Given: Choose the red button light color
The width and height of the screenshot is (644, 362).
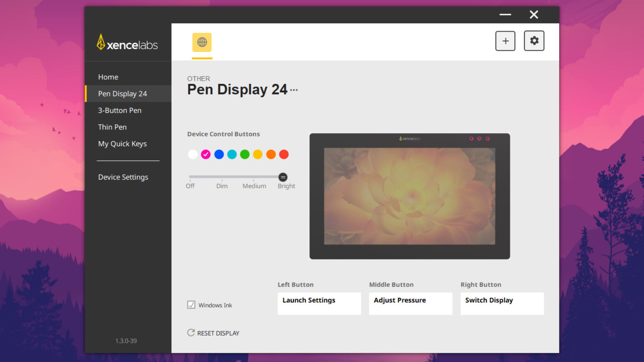Looking at the screenshot, I should click(284, 154).
